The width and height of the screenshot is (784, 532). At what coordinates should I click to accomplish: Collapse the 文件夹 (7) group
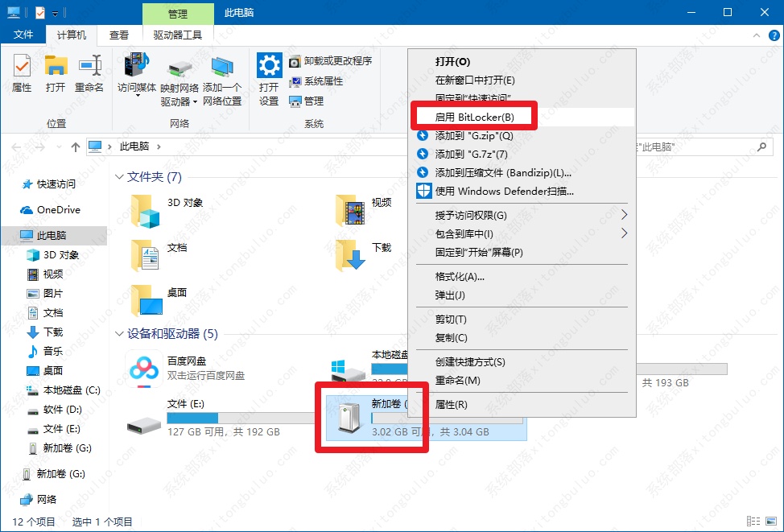(x=119, y=177)
